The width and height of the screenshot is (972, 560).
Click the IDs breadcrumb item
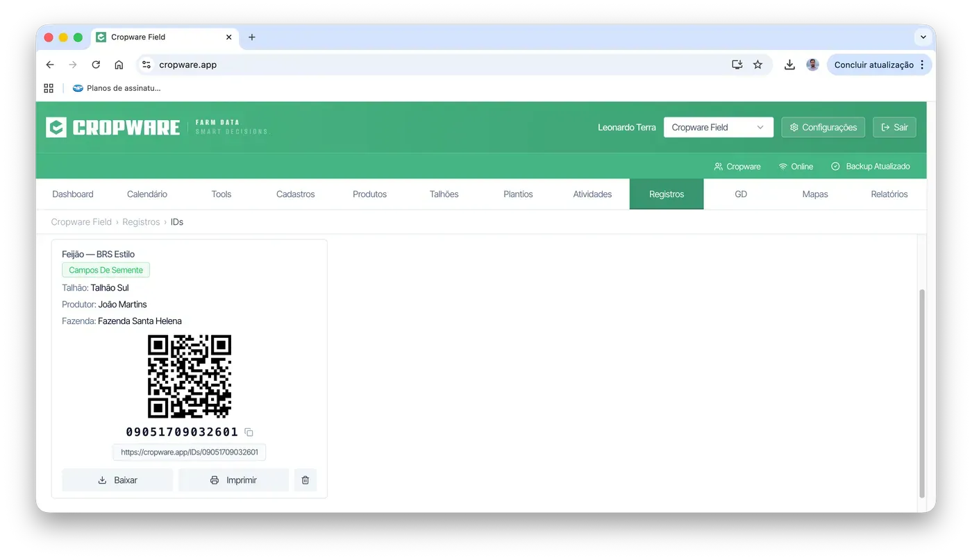(177, 222)
